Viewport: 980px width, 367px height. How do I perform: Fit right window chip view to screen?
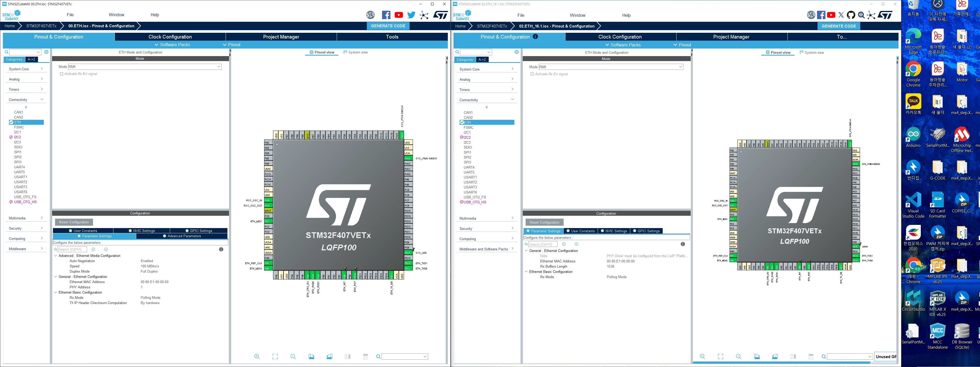point(721,356)
